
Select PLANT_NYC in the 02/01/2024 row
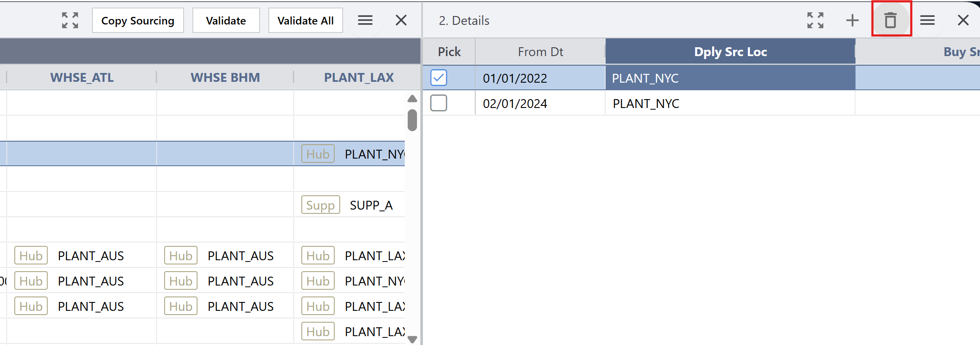pyautogui.click(x=731, y=103)
